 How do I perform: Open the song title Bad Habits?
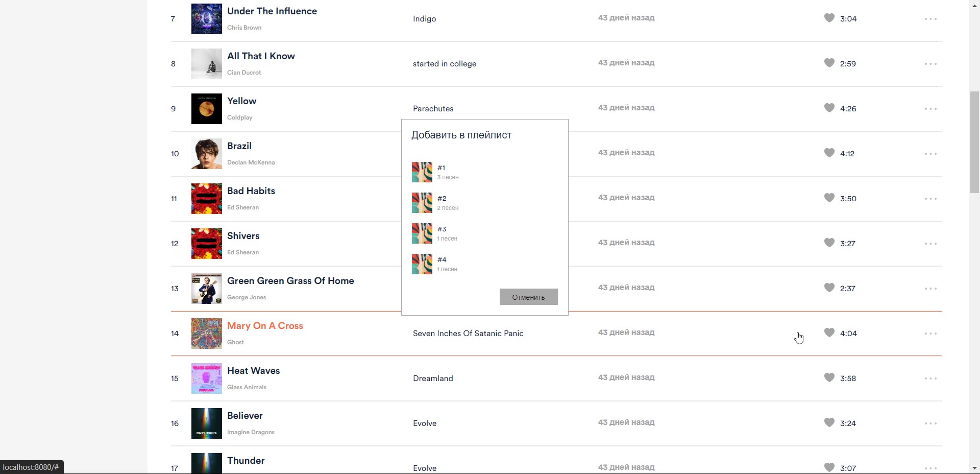click(251, 191)
